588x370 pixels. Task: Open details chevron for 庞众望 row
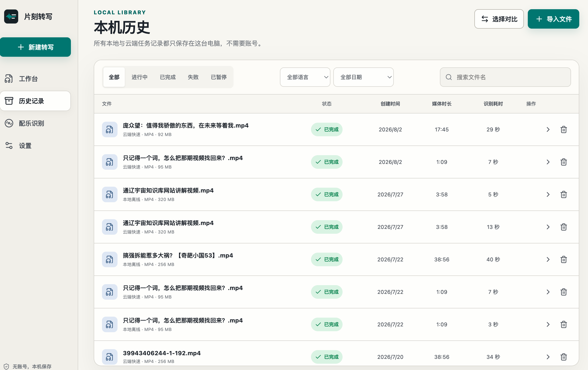(548, 129)
